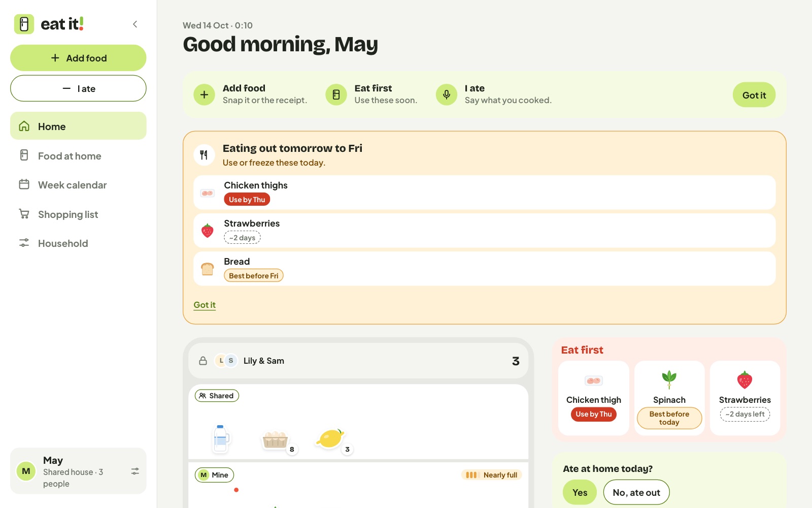Click the lock icon beside Lily & Sam
The height and width of the screenshot is (508, 812).
click(203, 361)
